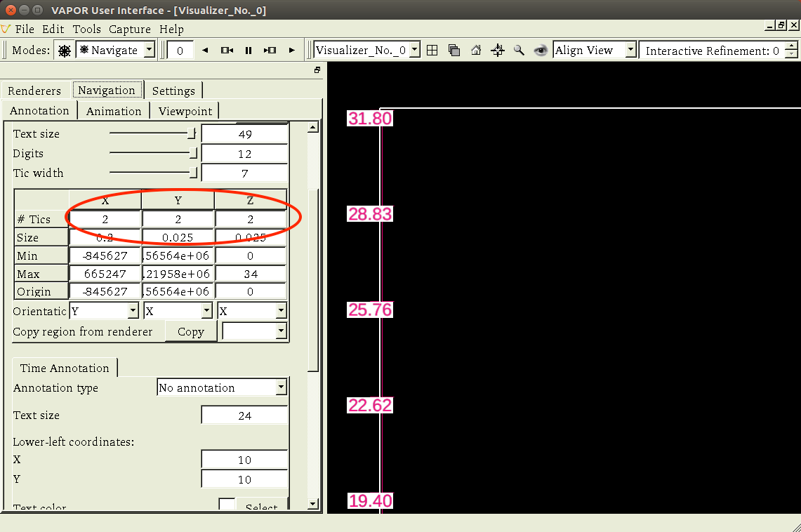Click the X # Tics cell

pyautogui.click(x=105, y=219)
